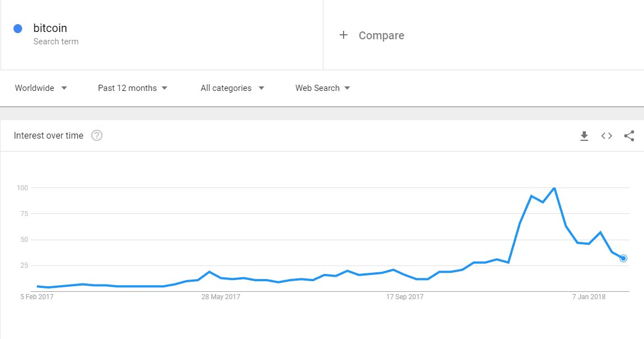Download the Interest over time data
This screenshot has width=644, height=339.
tap(584, 136)
